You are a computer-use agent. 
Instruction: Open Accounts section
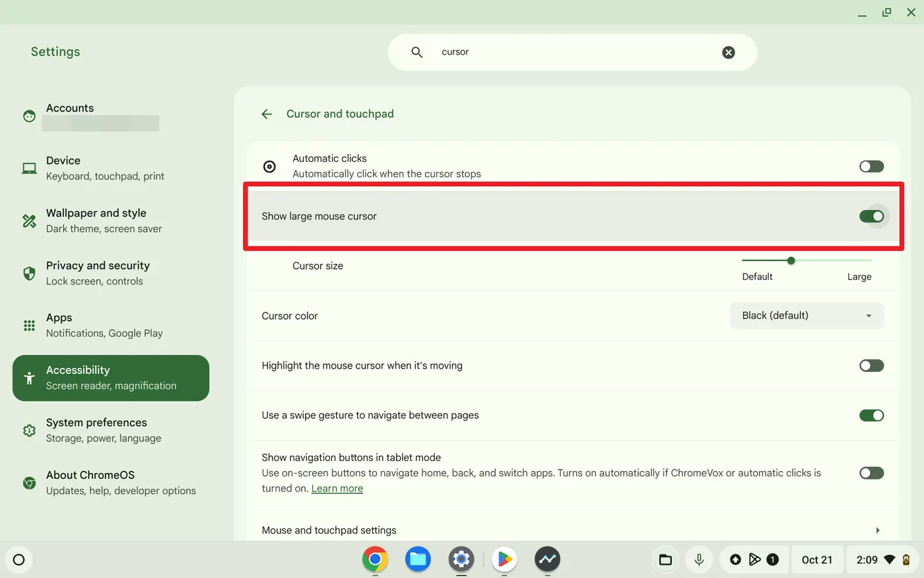click(111, 116)
